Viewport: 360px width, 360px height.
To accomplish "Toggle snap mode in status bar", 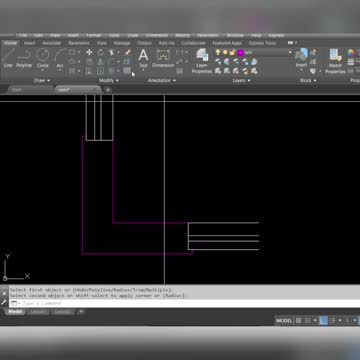I will coord(308,320).
